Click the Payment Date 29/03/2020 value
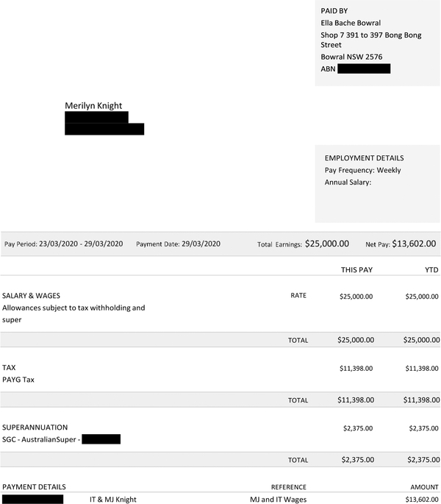 (201, 244)
